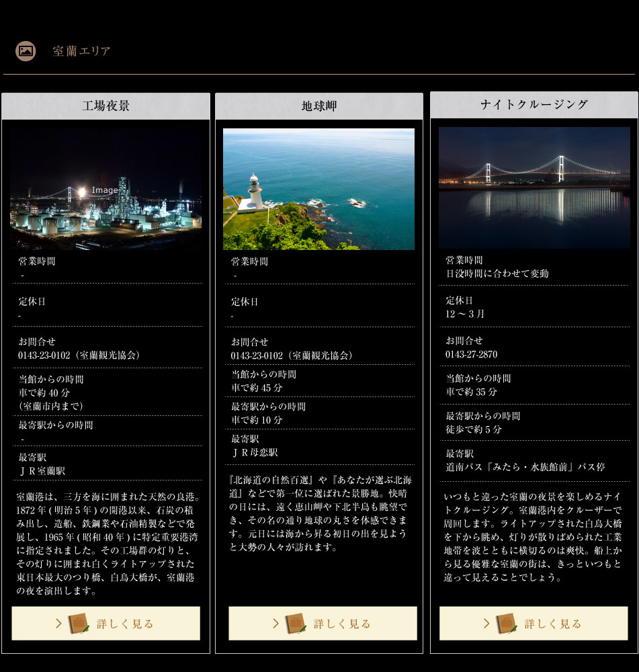This screenshot has width=639, height=672.
Task: Click 工場夜景 contact 0143-23-0102（室蘭観光協会）
Action: click(79, 355)
